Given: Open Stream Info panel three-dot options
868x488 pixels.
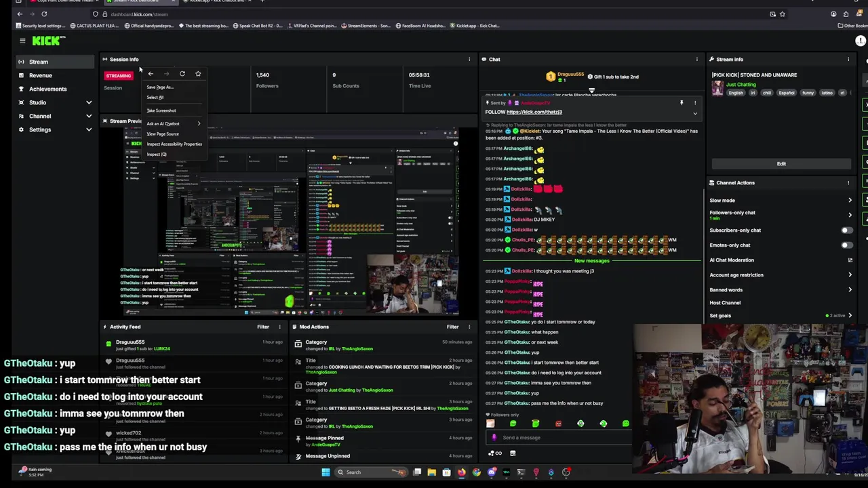Looking at the screenshot, I should click(848, 59).
